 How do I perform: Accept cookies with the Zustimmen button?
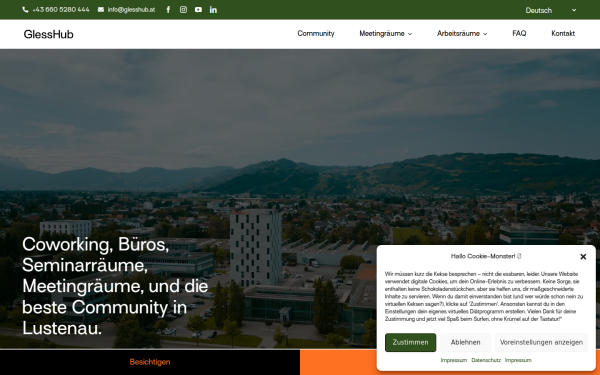(410, 342)
